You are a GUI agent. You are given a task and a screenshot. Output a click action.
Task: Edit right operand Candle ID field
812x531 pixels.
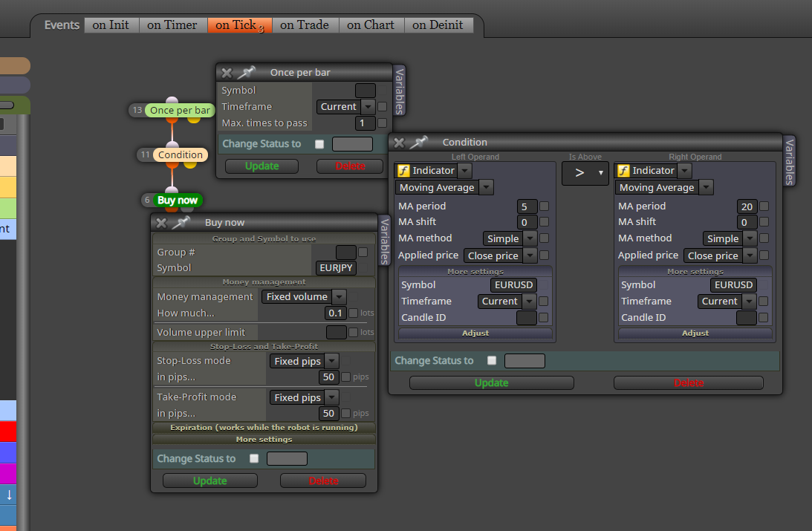746,318
